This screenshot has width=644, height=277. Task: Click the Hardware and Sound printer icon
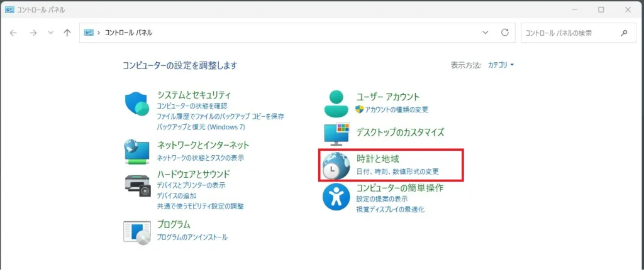tap(137, 183)
